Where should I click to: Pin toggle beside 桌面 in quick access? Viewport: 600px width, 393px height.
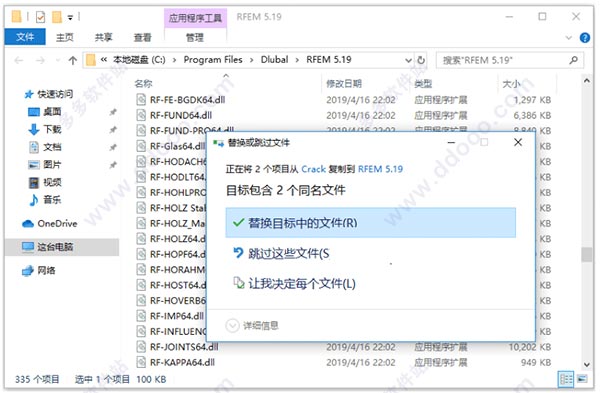point(113,112)
